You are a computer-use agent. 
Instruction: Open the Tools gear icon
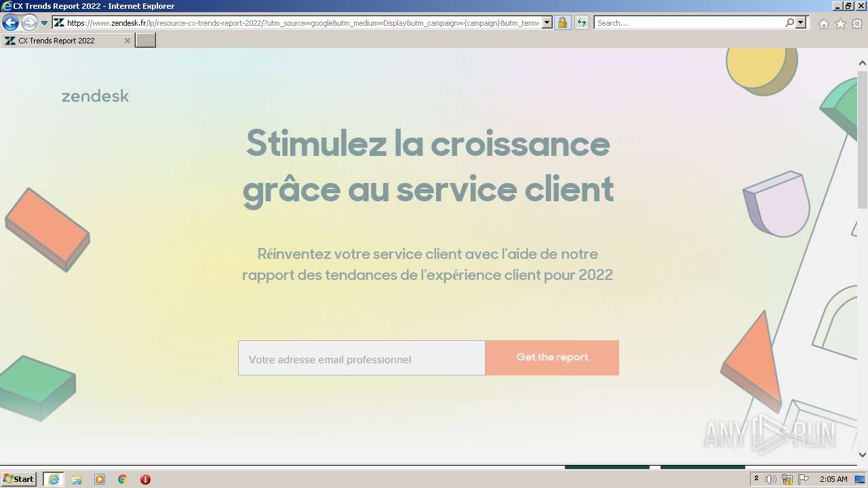857,24
